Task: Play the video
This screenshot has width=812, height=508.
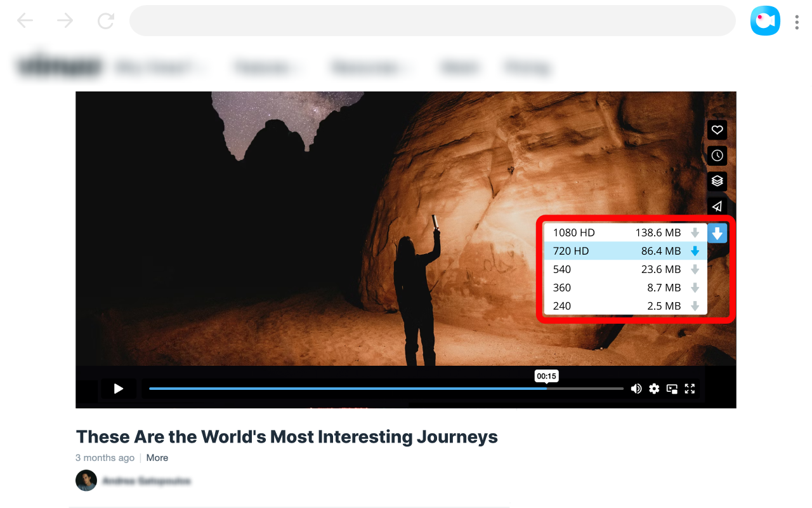Action: 118,389
